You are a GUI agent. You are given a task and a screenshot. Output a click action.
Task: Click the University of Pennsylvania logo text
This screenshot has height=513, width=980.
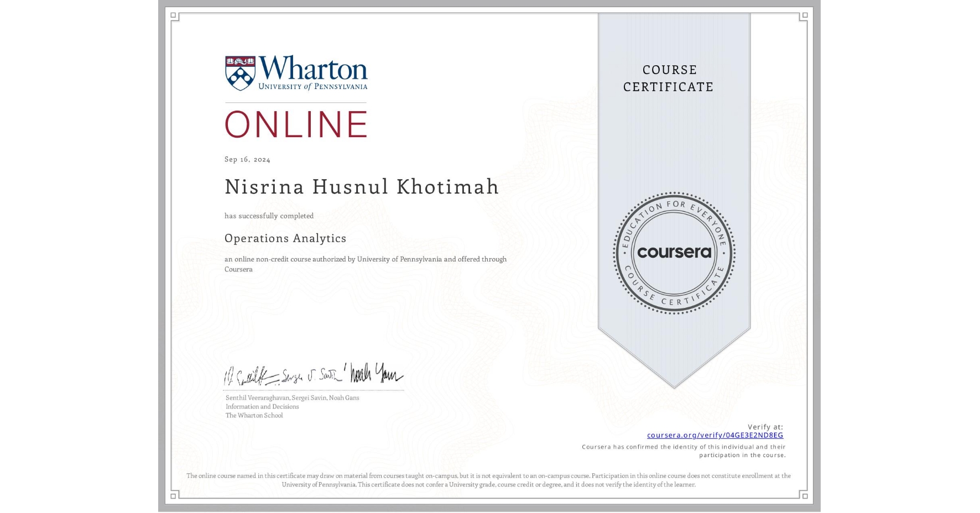(x=312, y=87)
